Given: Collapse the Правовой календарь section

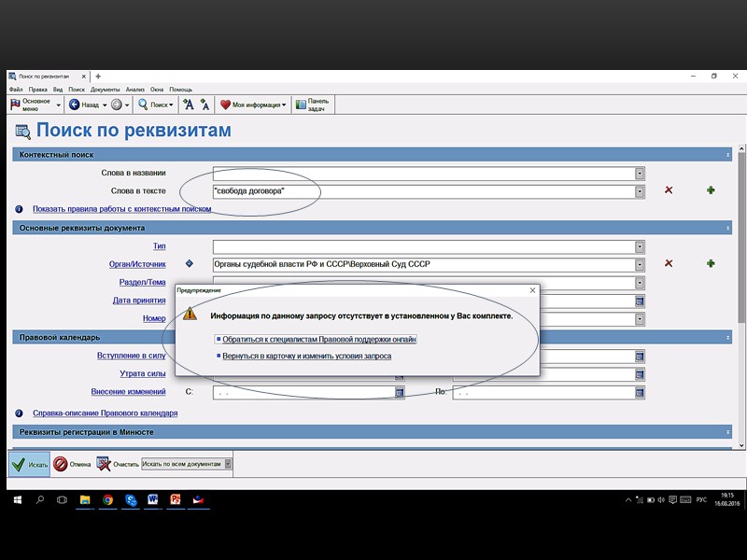Looking at the screenshot, I should [727, 337].
